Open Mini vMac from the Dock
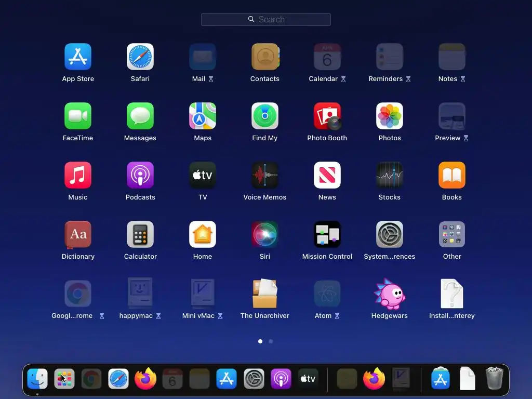 [401, 378]
